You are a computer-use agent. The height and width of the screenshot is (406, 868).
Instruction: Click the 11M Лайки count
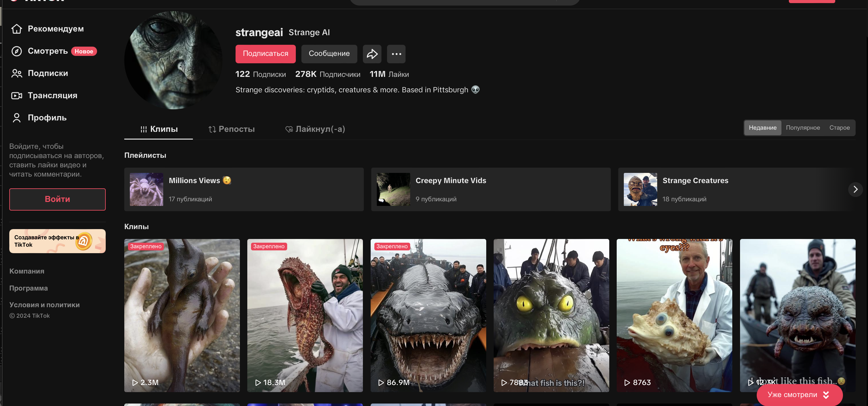pyautogui.click(x=389, y=74)
